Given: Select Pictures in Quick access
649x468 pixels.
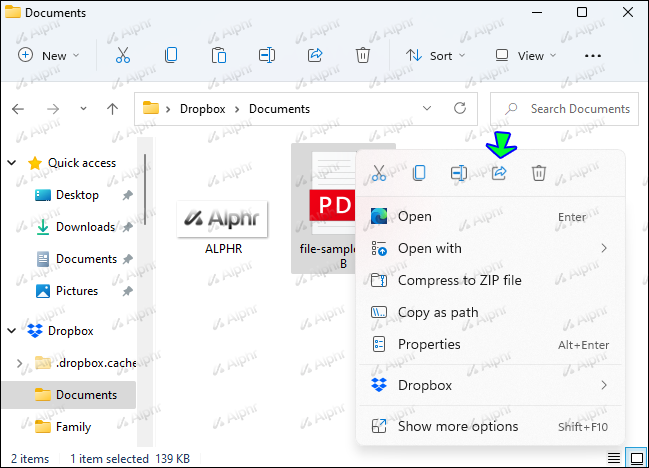Looking at the screenshot, I should pyautogui.click(x=77, y=291).
